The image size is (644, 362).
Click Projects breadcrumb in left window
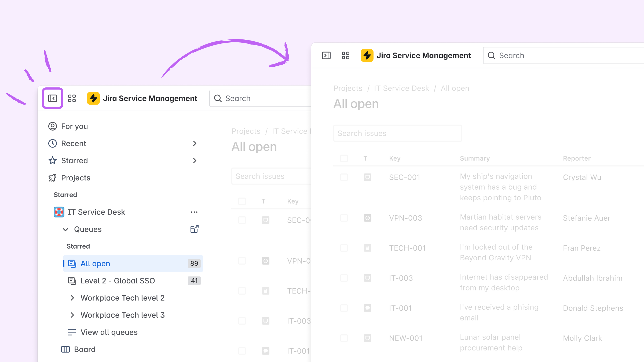(x=246, y=131)
